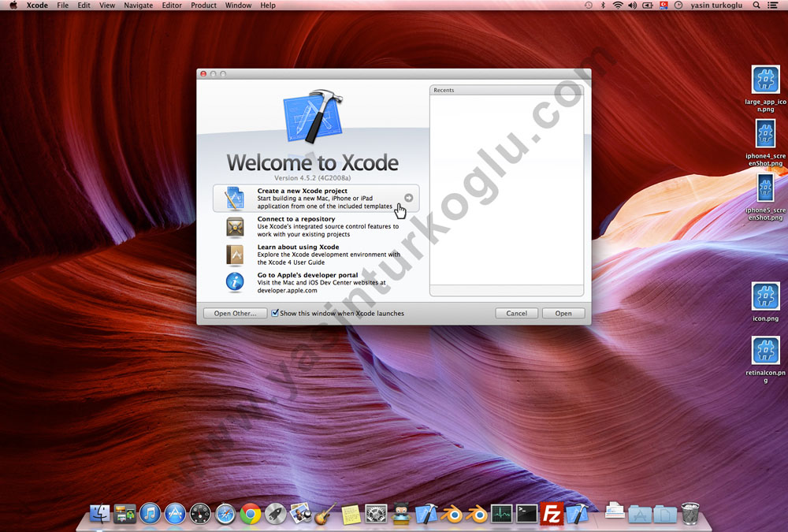This screenshot has width=788, height=532.
Task: Open the Wi-Fi status menu
Action: 618,5
